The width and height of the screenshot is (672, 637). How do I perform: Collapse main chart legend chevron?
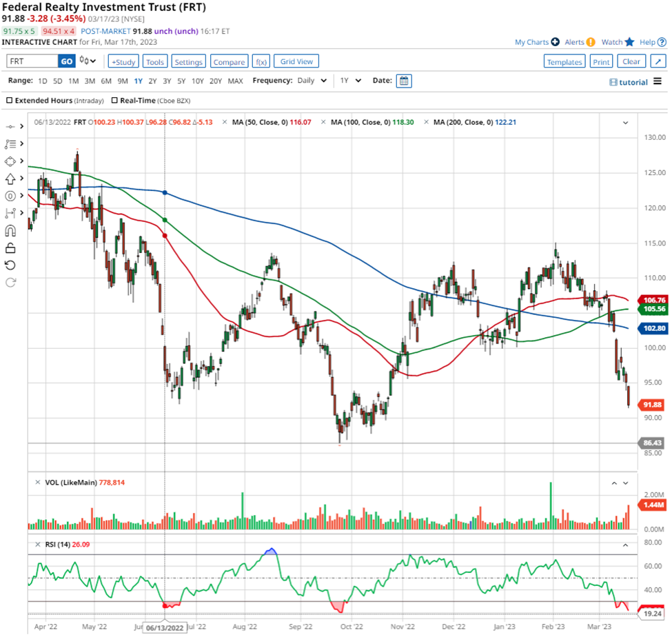click(x=625, y=123)
